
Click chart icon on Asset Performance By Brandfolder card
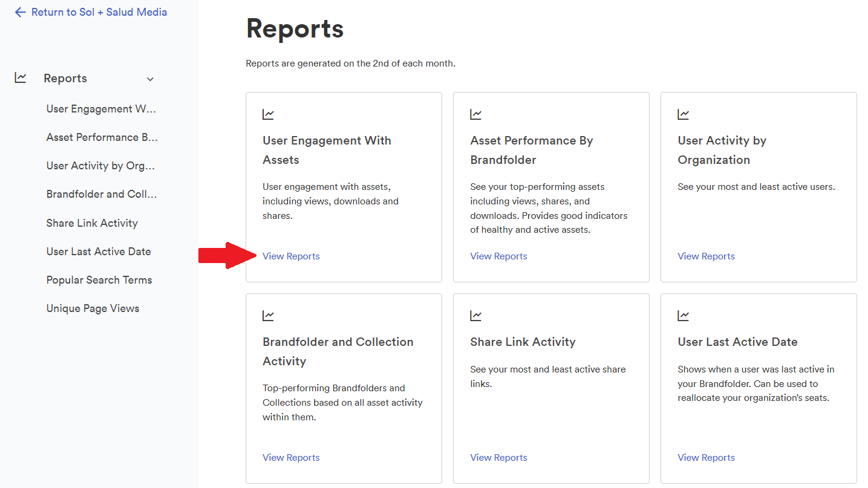[476, 114]
